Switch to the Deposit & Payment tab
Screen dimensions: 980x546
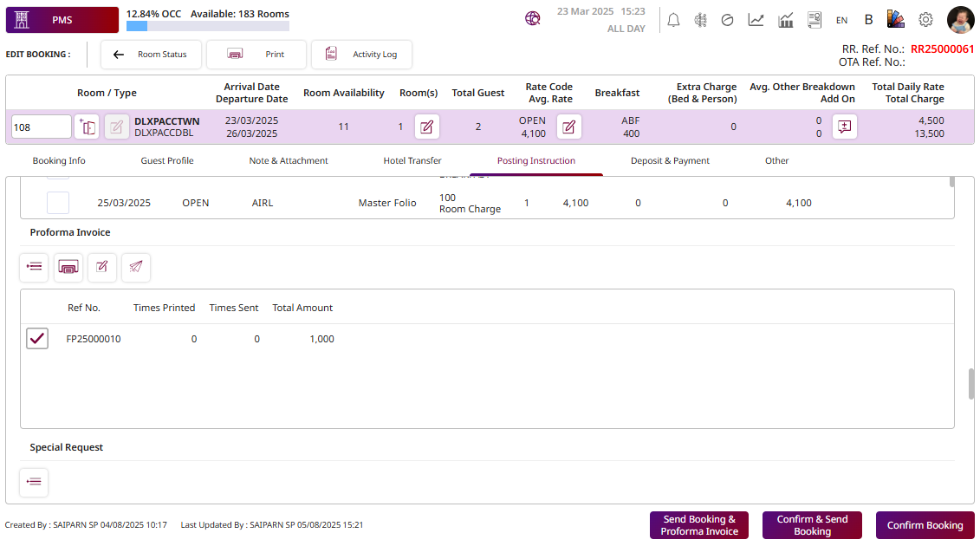(x=670, y=160)
